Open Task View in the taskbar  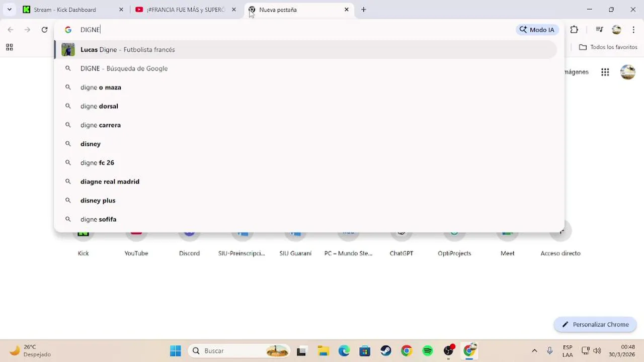click(x=301, y=351)
